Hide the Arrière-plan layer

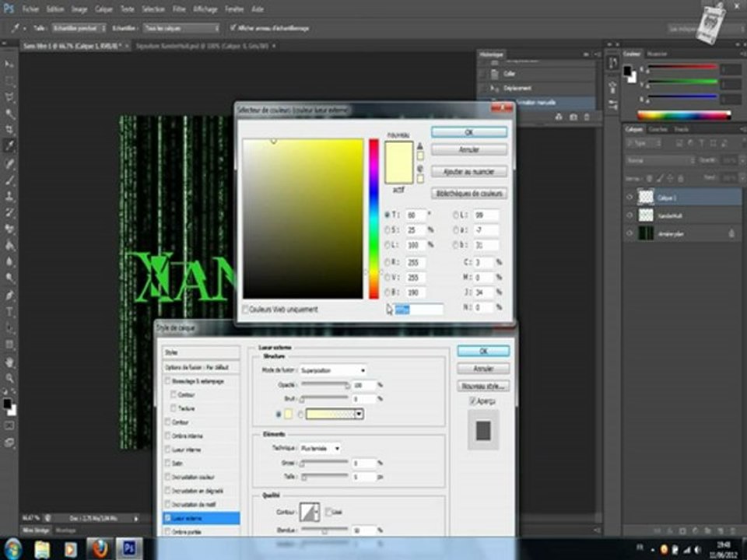point(630,233)
